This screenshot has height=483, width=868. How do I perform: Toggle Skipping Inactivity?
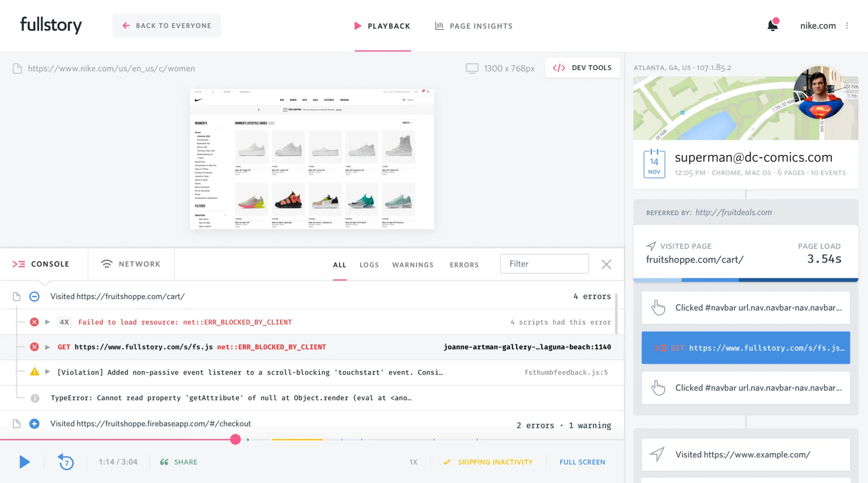tap(488, 462)
